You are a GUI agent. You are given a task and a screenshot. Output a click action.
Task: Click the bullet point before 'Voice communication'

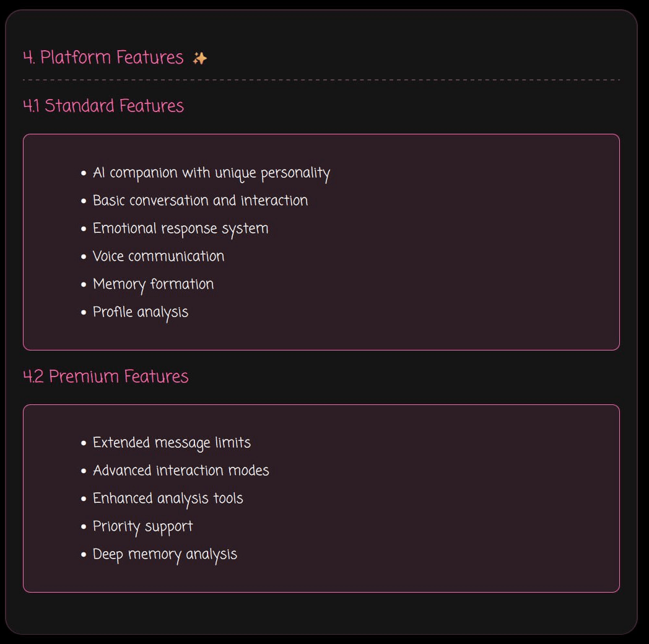(x=84, y=257)
